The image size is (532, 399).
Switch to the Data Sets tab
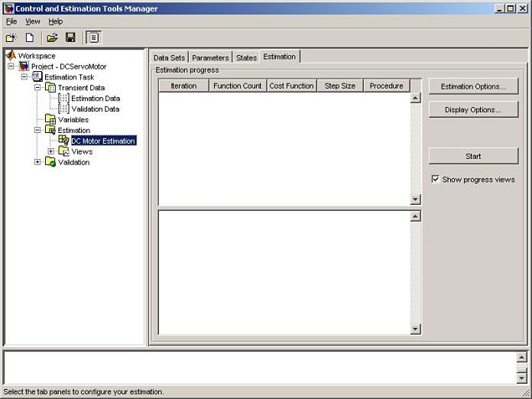(x=169, y=57)
